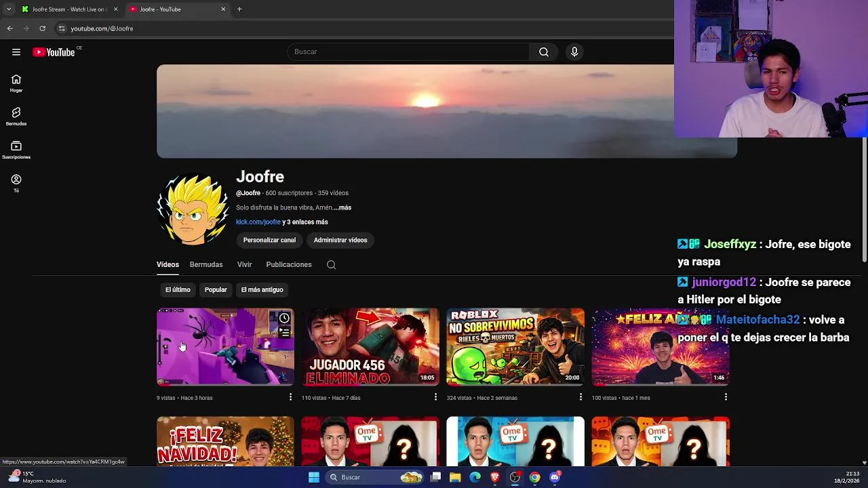The width and height of the screenshot is (868, 488).
Task: Click the search magnifier button
Action: (x=544, y=52)
